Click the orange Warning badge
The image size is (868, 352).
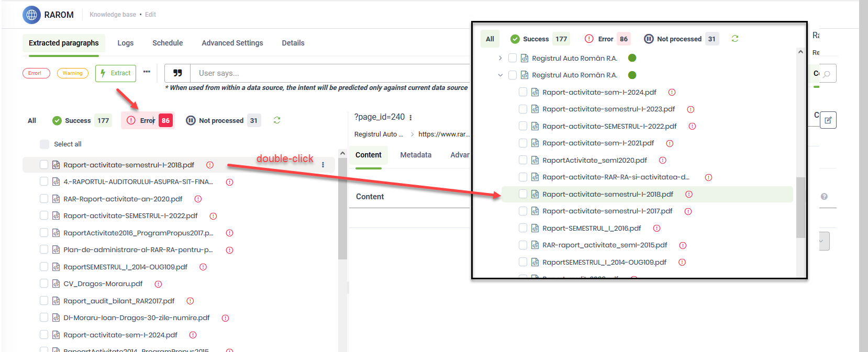[x=73, y=73]
